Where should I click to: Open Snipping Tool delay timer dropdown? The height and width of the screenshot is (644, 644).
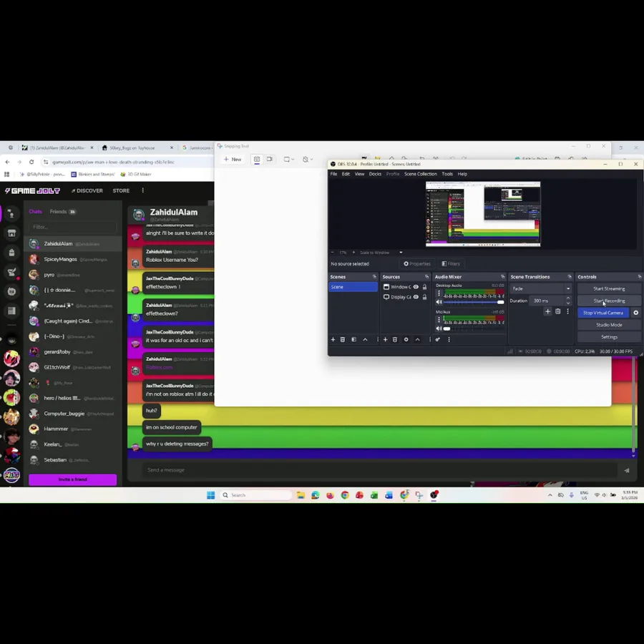308,160
